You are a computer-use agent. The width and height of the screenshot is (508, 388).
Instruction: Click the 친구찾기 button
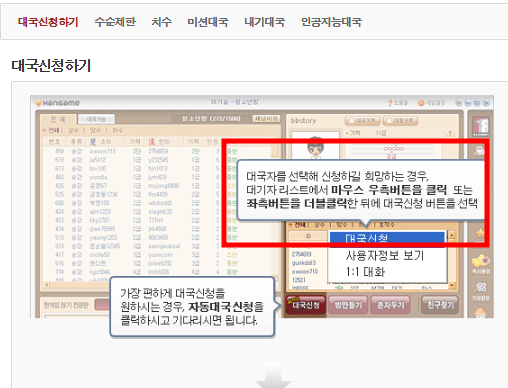tap(440, 305)
